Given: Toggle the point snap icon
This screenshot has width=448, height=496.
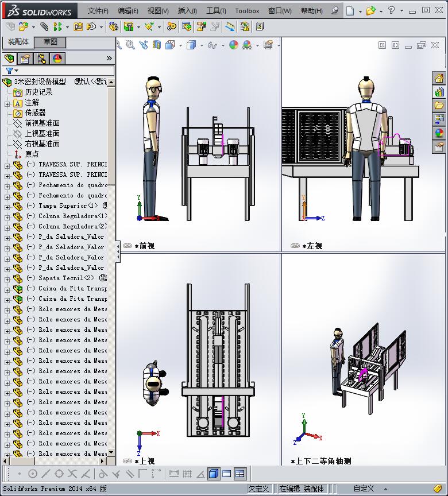Looking at the screenshot, I should pyautogui.click(x=20, y=474).
